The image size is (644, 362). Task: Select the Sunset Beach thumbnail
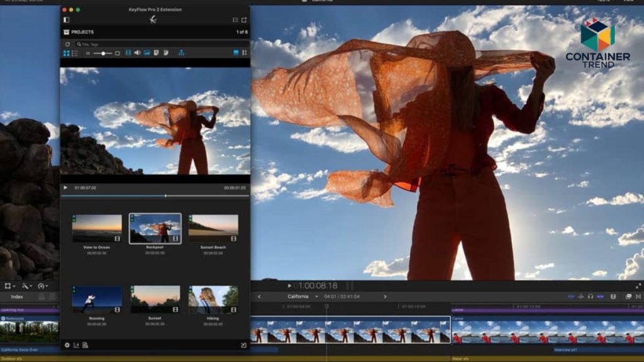tap(213, 228)
